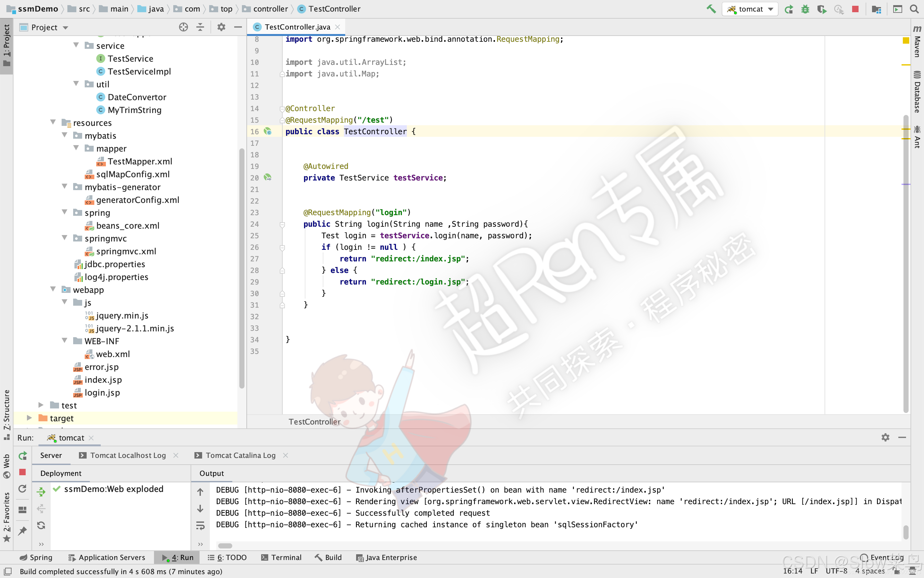Hide the Project tool window
The height and width of the screenshot is (578, 924).
[x=238, y=27]
